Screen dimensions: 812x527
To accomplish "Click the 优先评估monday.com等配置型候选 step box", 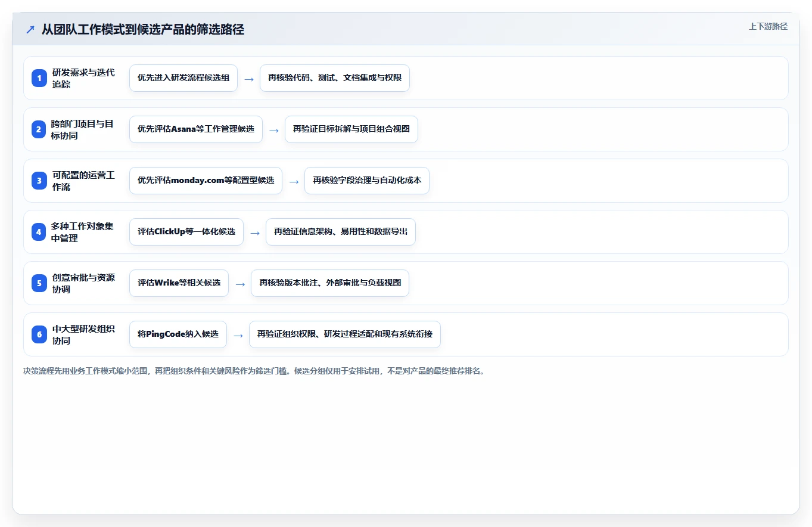I will coord(206,181).
